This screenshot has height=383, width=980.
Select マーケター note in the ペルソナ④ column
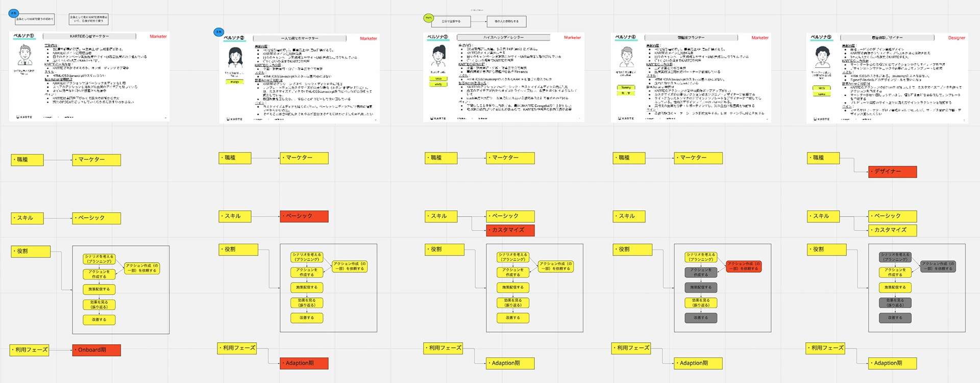click(x=698, y=158)
